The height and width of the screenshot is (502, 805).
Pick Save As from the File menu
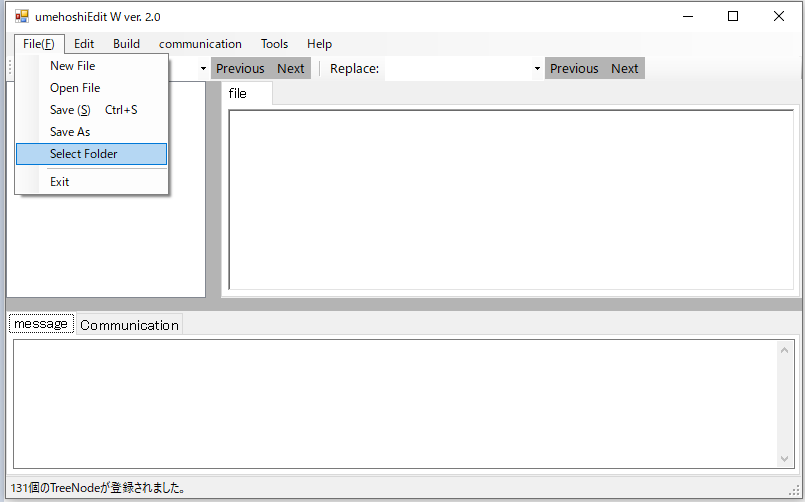click(x=70, y=132)
